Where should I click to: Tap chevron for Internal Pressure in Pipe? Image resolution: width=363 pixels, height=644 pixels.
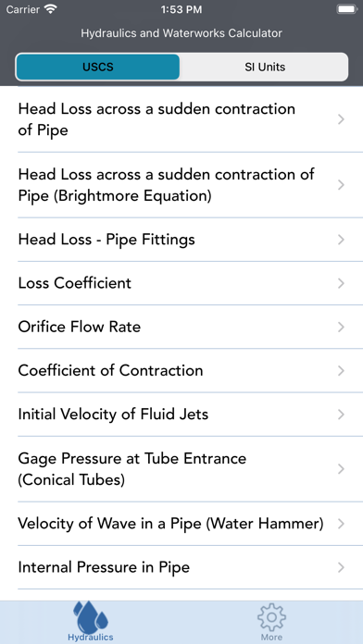341,567
